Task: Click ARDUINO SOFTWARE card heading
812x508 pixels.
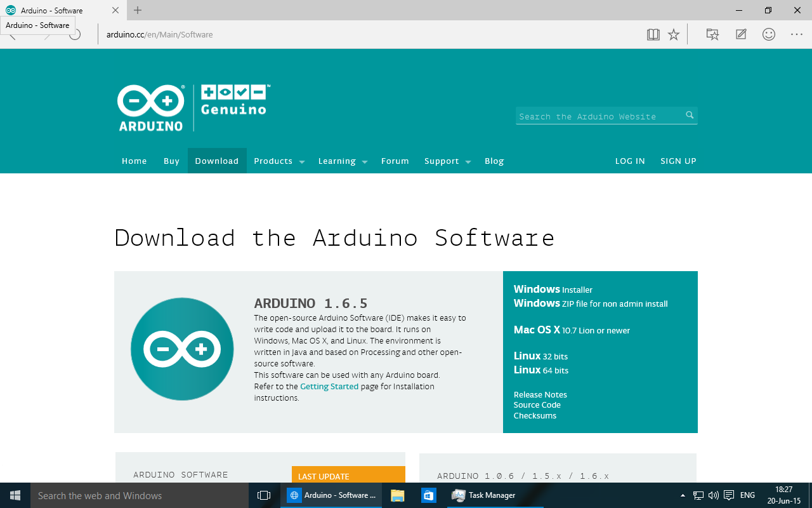Action: (x=181, y=474)
